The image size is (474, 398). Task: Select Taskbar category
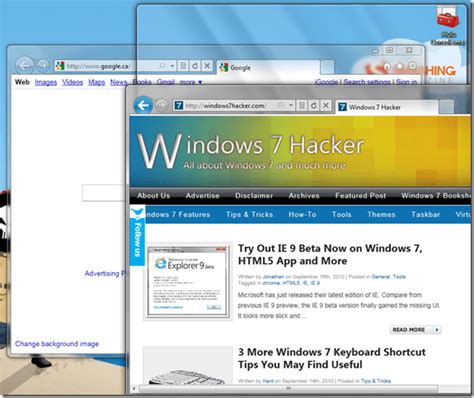tap(426, 214)
